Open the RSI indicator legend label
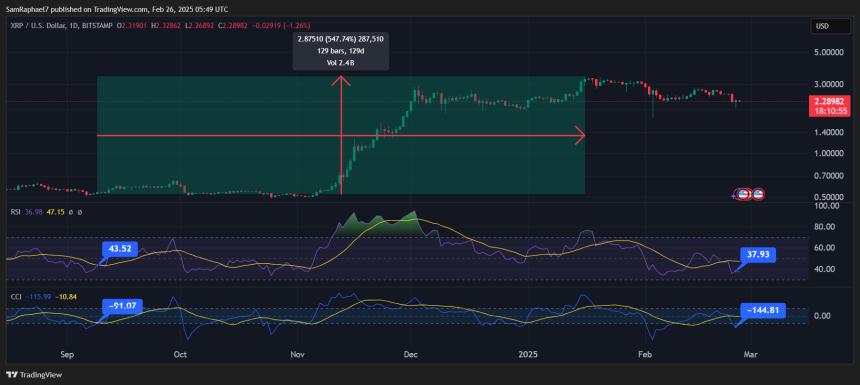 pyautogui.click(x=14, y=211)
